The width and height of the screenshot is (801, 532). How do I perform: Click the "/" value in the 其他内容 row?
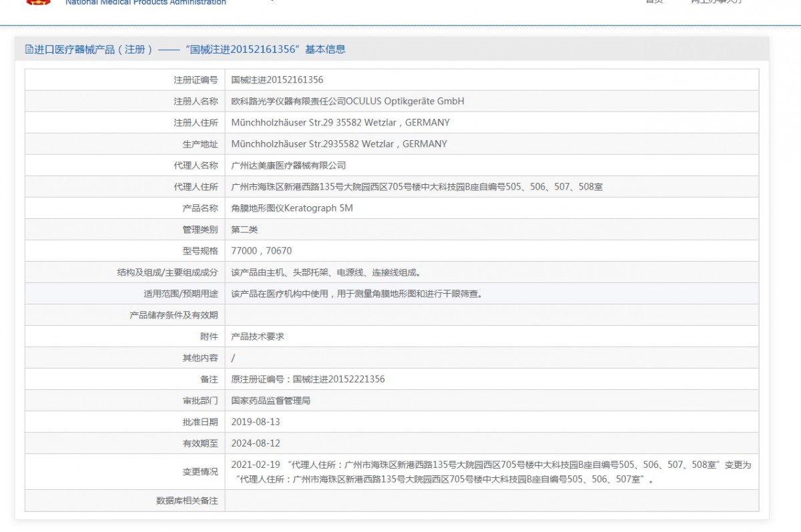click(233, 358)
